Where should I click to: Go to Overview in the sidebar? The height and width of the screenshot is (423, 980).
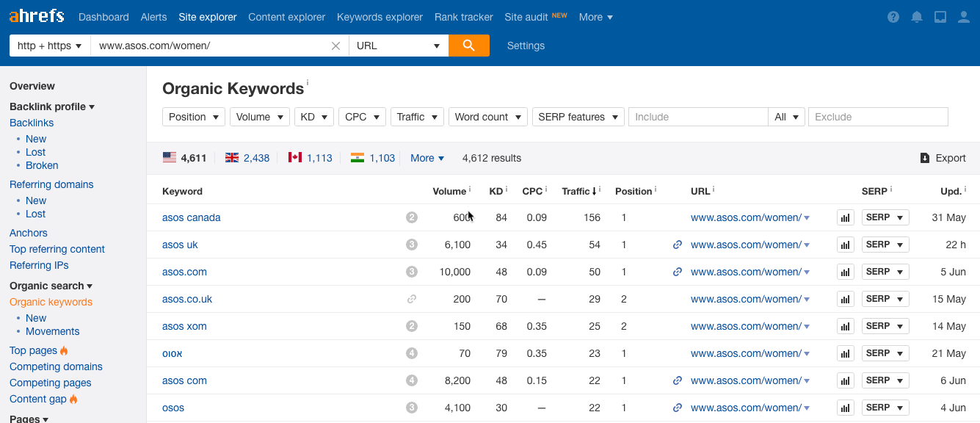tap(32, 86)
